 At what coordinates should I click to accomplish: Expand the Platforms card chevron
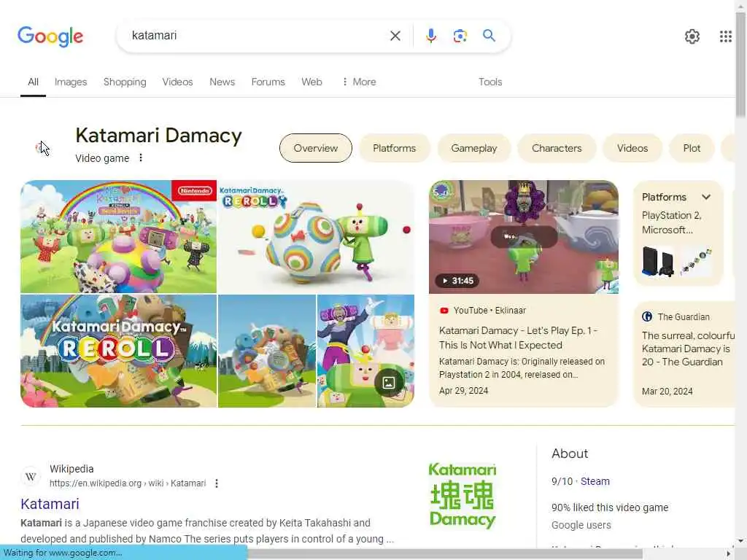click(706, 197)
